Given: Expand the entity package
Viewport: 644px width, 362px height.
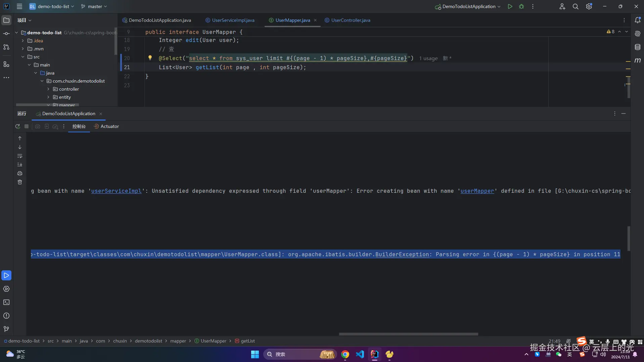Looking at the screenshot, I should pyautogui.click(x=48, y=97).
